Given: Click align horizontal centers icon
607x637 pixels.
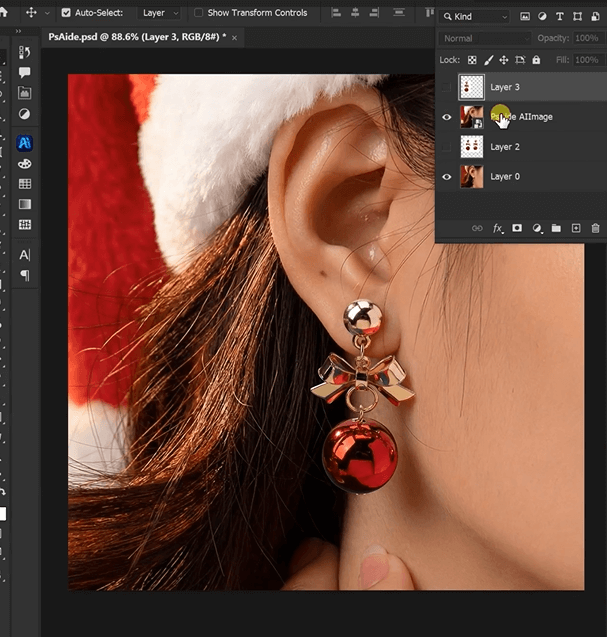Looking at the screenshot, I should (x=355, y=13).
